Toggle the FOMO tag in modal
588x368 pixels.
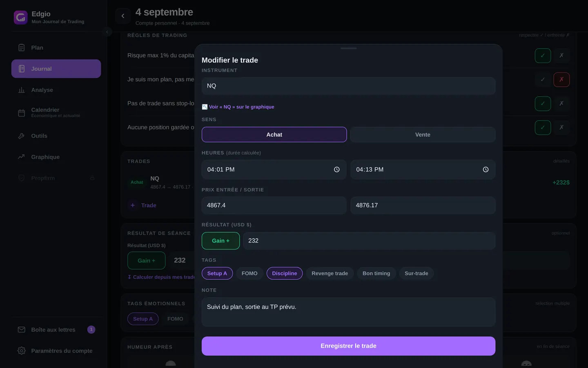pyautogui.click(x=249, y=274)
